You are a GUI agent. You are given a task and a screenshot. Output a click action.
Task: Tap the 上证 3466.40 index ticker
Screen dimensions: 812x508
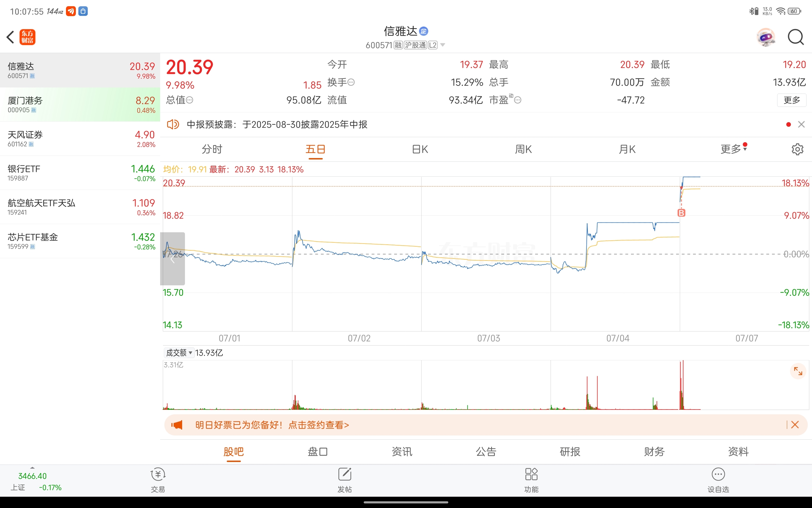click(x=36, y=481)
